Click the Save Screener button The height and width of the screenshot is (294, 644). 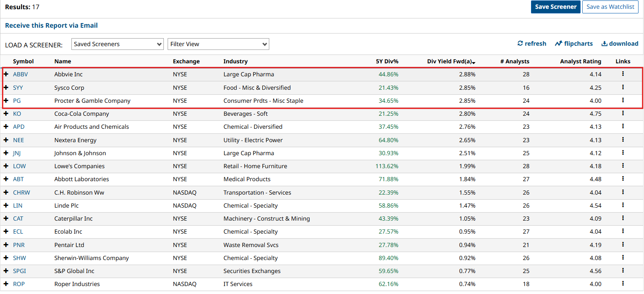pyautogui.click(x=555, y=7)
